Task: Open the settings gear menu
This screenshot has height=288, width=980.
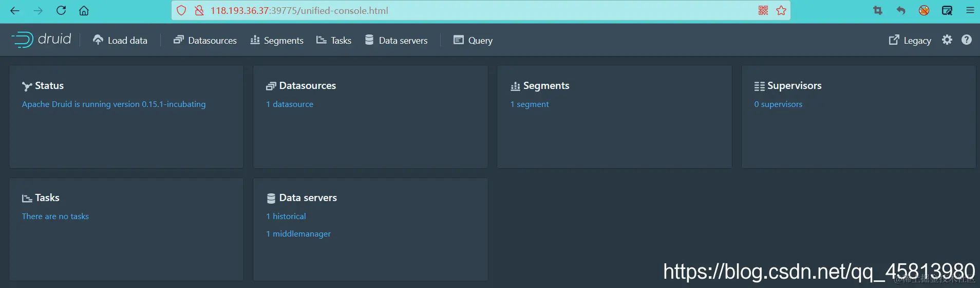Action: (947, 40)
